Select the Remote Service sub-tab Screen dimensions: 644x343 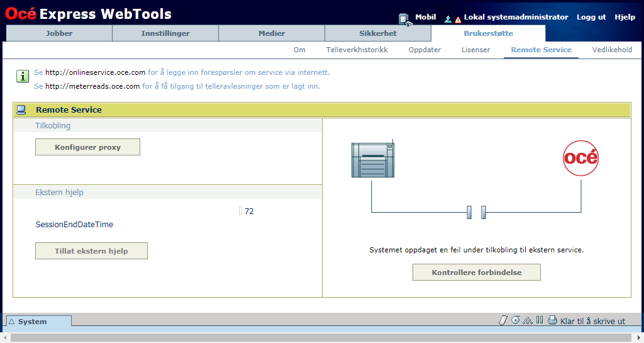tap(541, 50)
